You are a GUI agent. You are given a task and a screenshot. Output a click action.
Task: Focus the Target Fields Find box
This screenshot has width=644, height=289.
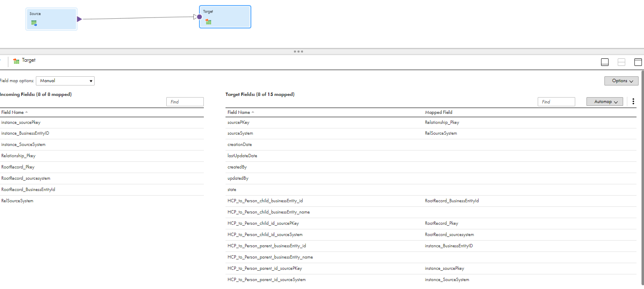coord(556,102)
